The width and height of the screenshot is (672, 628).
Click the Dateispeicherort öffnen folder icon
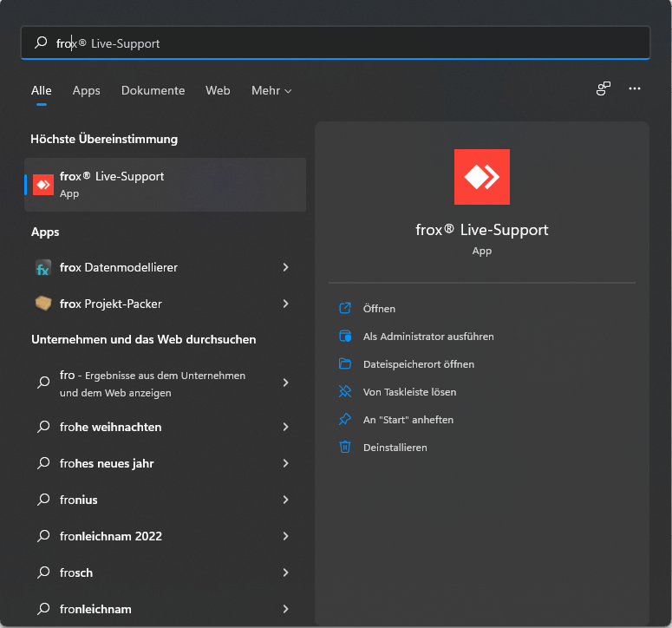point(345,364)
